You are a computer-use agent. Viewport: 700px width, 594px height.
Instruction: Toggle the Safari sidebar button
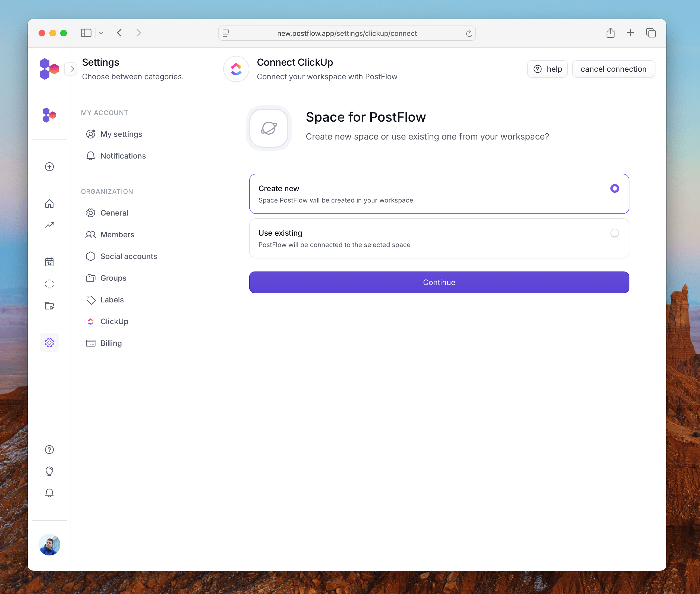(86, 33)
